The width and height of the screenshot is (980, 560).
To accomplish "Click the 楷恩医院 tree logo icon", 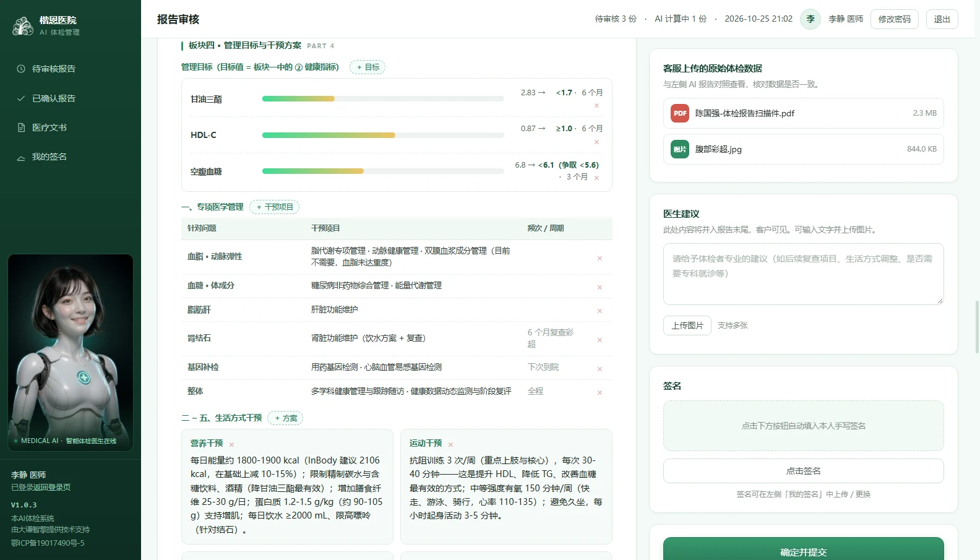I will (x=23, y=26).
